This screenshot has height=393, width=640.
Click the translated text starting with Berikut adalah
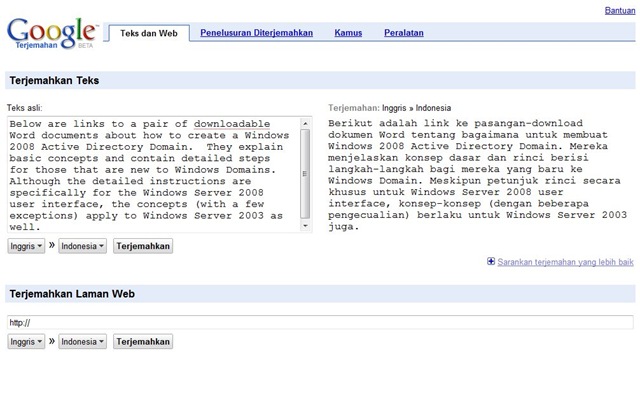point(478,175)
